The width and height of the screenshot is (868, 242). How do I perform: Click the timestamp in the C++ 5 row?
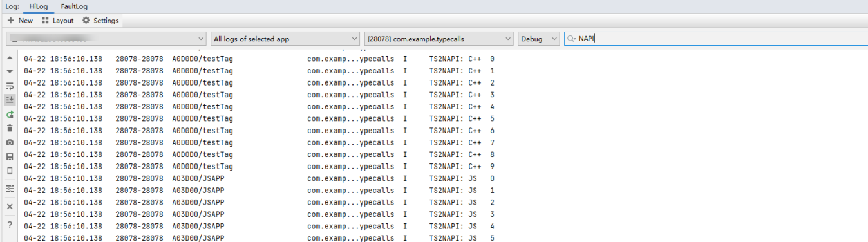[63, 118]
